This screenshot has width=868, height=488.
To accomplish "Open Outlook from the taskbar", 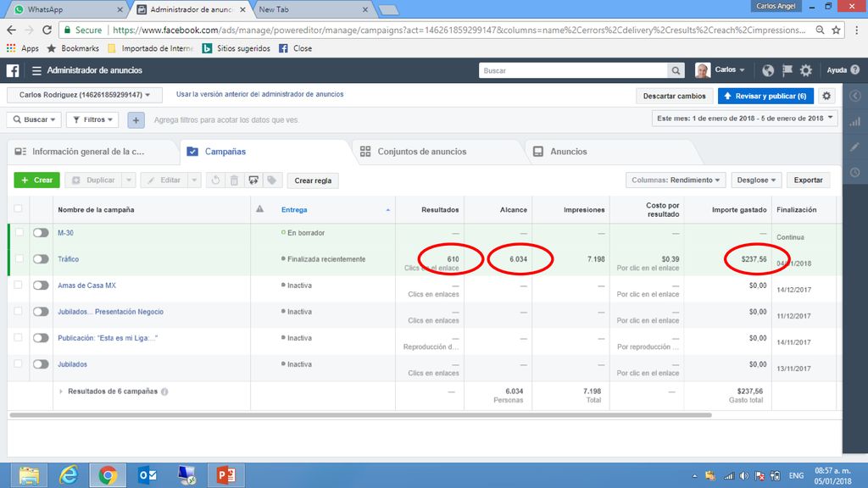I will click(147, 475).
